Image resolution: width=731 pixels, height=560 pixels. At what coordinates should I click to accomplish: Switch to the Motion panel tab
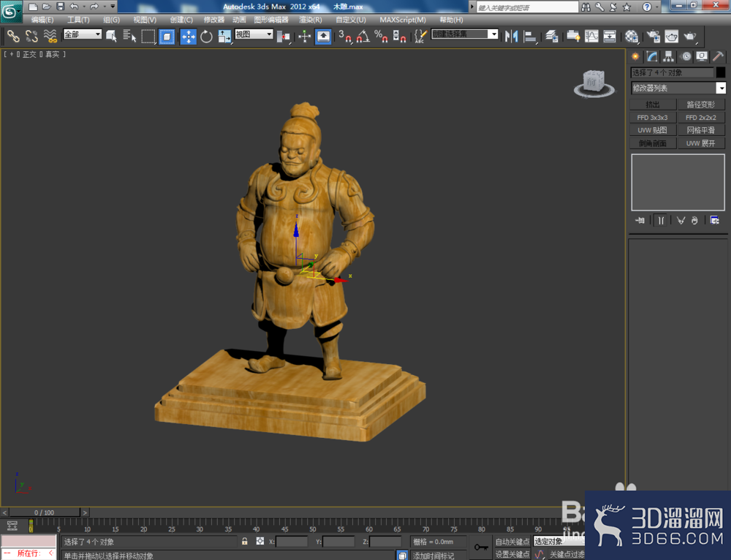(686, 56)
